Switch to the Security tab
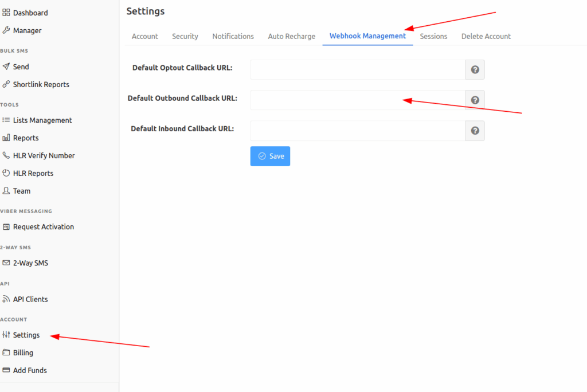587x392 pixels. coord(185,36)
